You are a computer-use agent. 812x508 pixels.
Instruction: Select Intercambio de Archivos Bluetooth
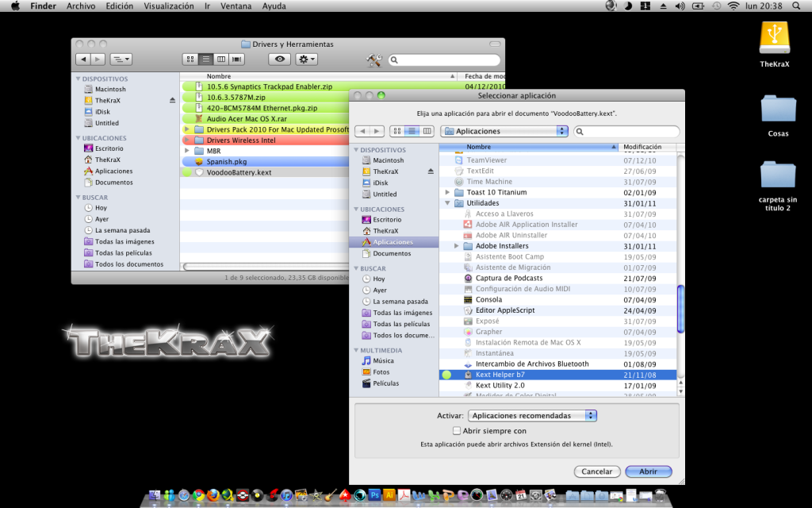tap(557, 364)
